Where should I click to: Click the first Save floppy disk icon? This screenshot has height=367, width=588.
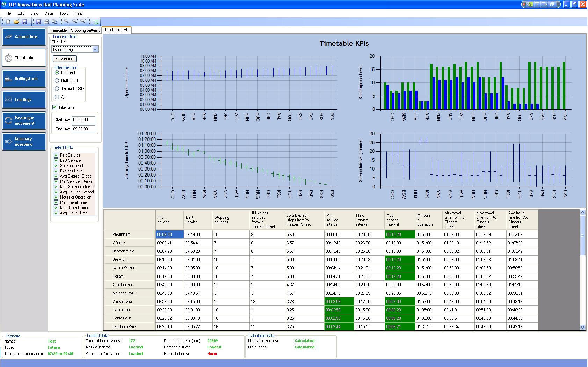tap(24, 22)
